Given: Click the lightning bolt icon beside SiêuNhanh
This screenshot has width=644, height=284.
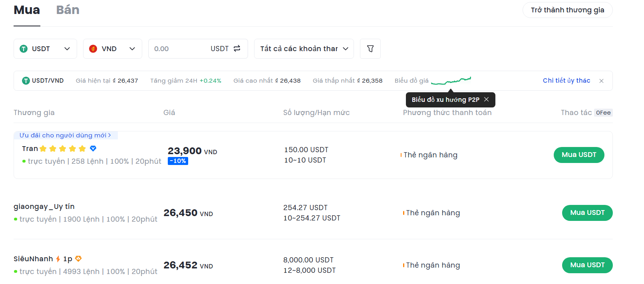Looking at the screenshot, I should pyautogui.click(x=58, y=259).
